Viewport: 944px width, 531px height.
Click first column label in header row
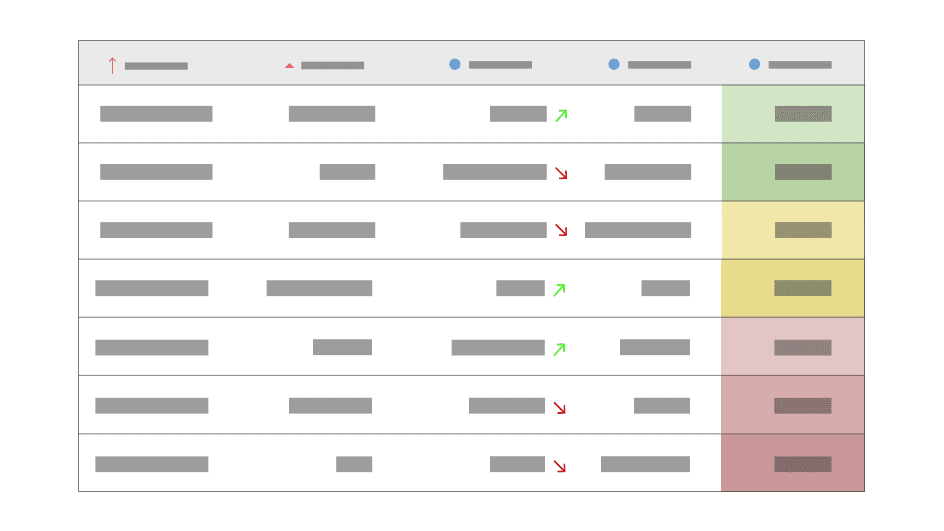coord(156,66)
